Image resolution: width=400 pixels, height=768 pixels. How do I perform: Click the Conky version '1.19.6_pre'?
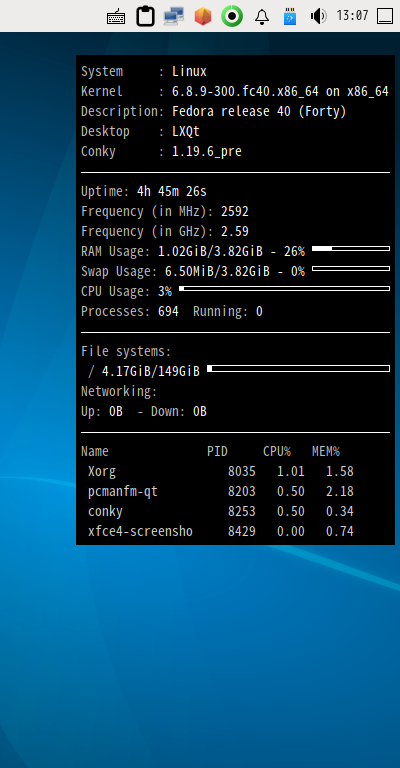[207, 152]
